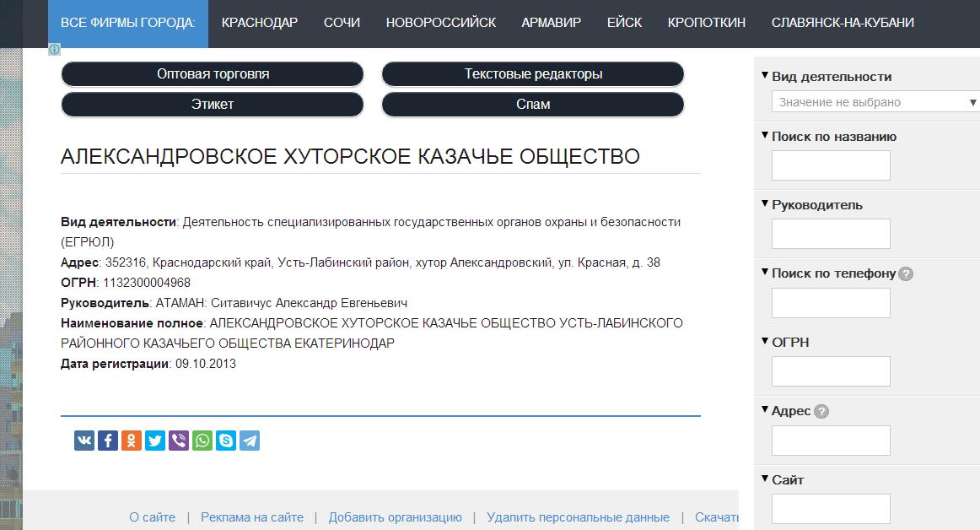The height and width of the screenshot is (530, 980).
Task: Open the Удалить персональные данные link
Action: pos(578,517)
